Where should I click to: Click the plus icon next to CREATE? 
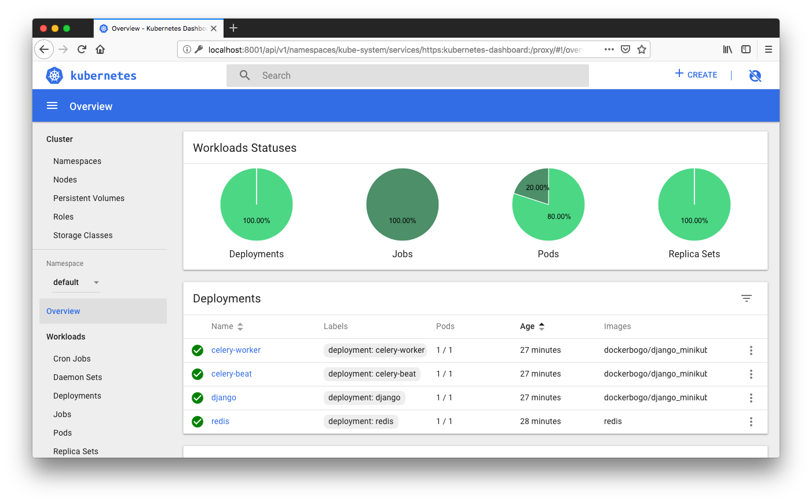click(679, 73)
